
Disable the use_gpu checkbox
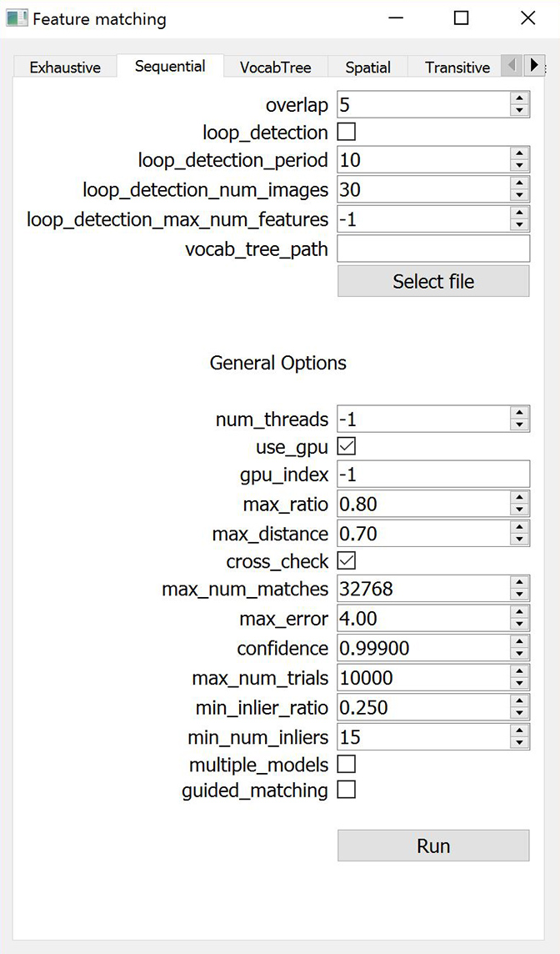346,447
